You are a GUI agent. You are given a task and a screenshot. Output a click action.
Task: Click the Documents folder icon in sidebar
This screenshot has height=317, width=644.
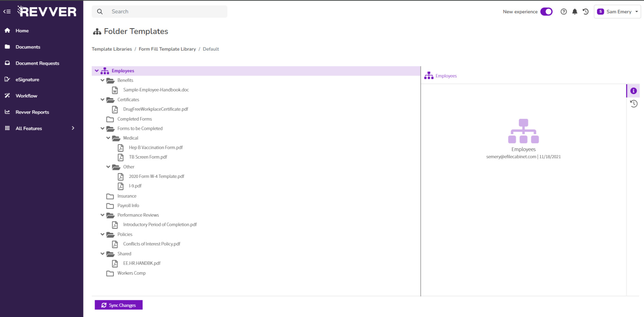[x=7, y=47]
